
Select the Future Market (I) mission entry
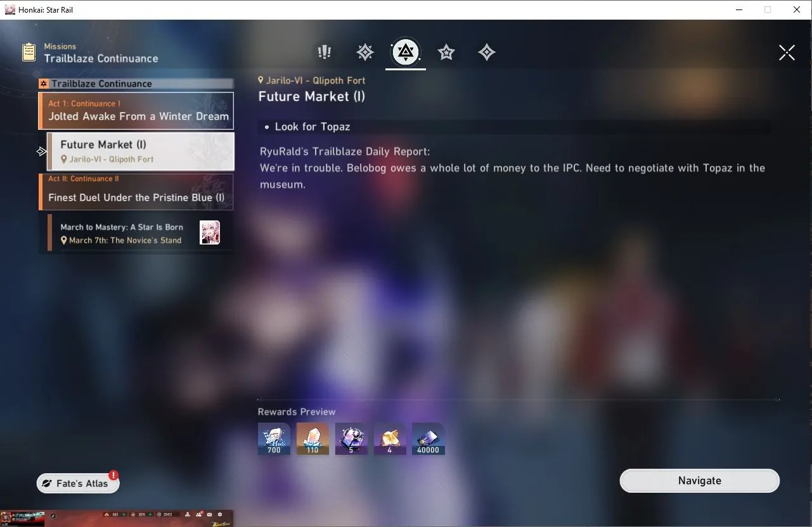tap(141, 151)
